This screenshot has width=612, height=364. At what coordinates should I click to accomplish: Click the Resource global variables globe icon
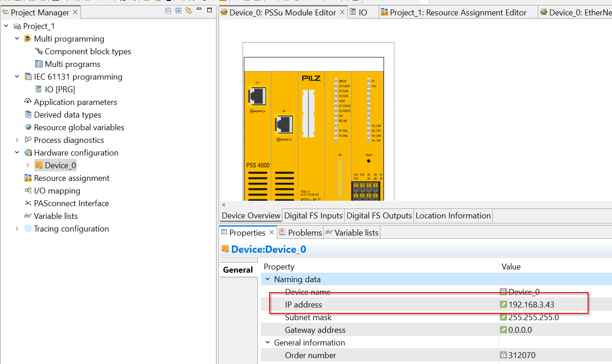click(28, 128)
